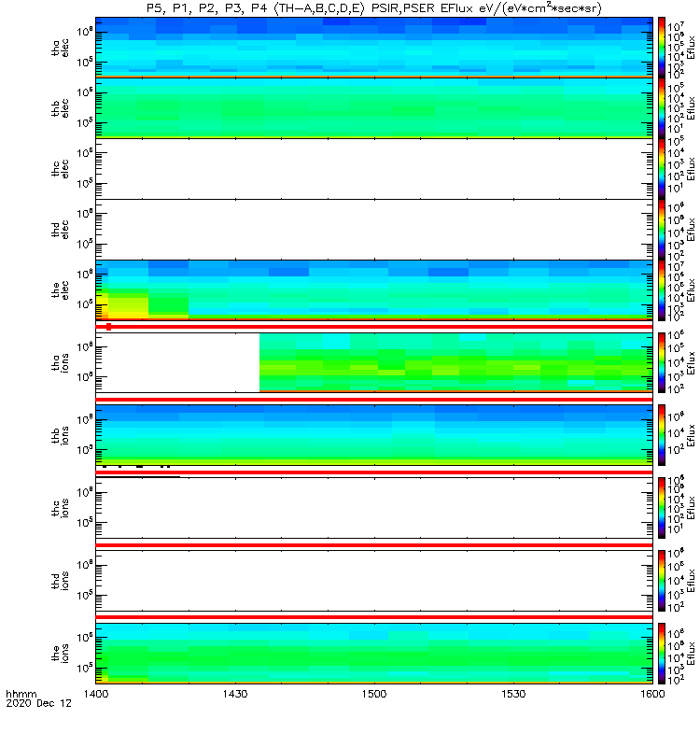Click the 1530 time axis label
The height and width of the screenshot is (747, 700).
point(513,694)
